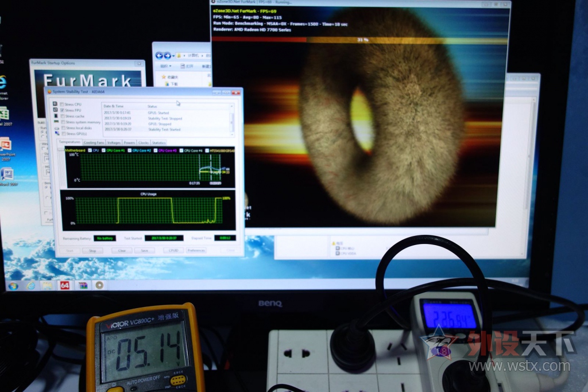Click the Date & Time column header
Image resolution: width=588 pixels, height=392 pixels.
pos(113,106)
